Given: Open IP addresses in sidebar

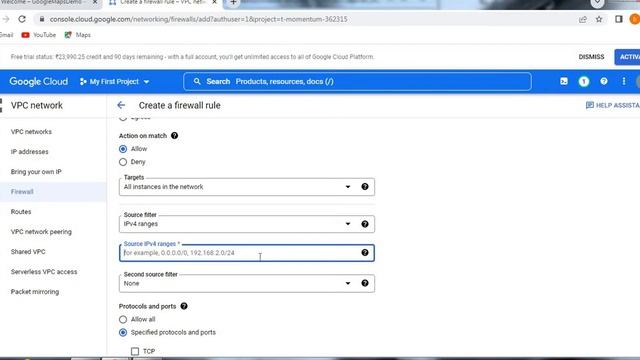Looking at the screenshot, I should tap(29, 152).
